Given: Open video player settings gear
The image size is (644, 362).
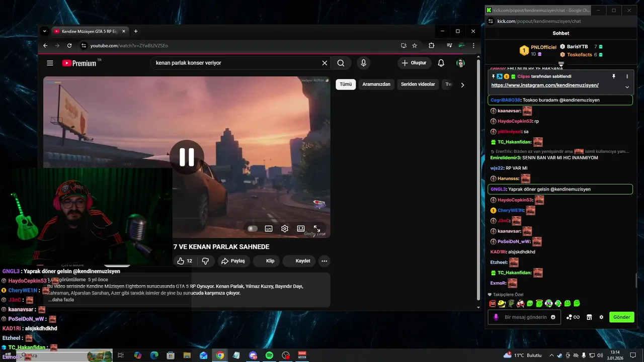Looking at the screenshot, I should tap(285, 228).
